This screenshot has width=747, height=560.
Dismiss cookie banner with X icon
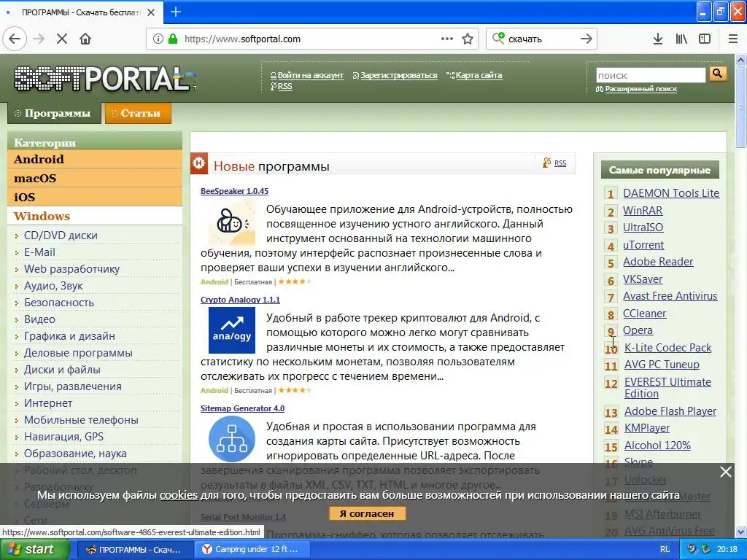tap(726, 472)
